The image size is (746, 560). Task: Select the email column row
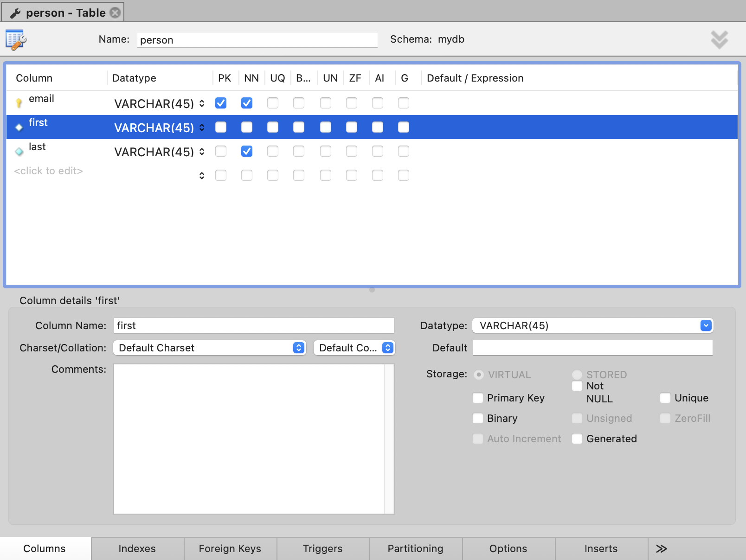pos(372,103)
